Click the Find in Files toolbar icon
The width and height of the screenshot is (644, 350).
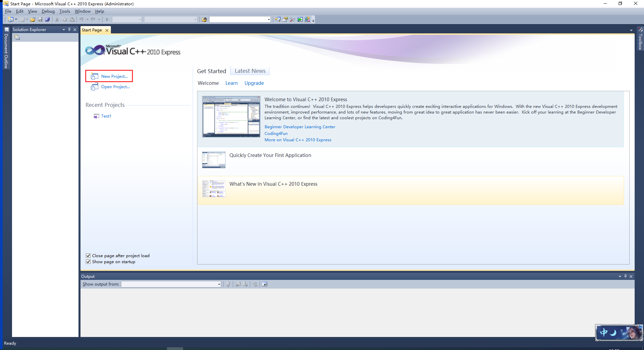204,19
